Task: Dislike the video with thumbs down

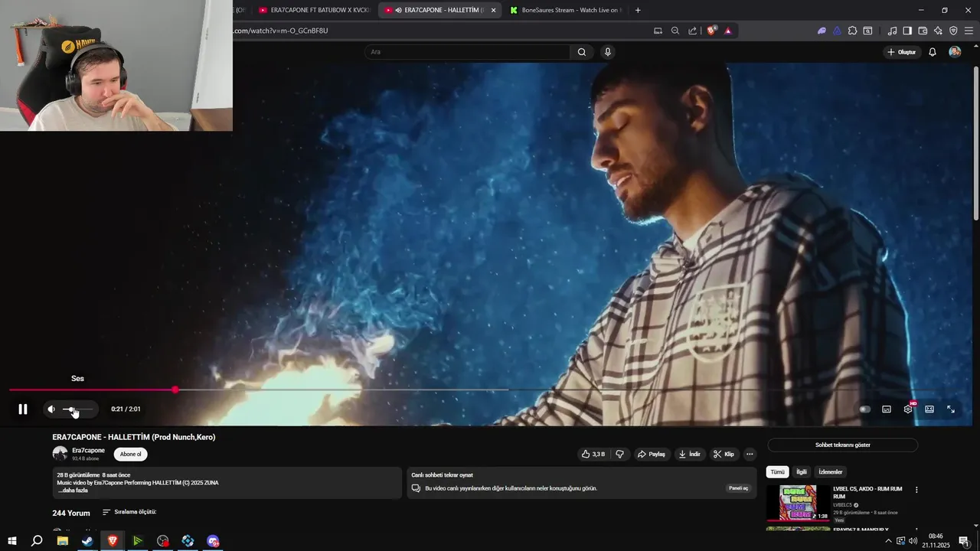Action: tap(619, 454)
